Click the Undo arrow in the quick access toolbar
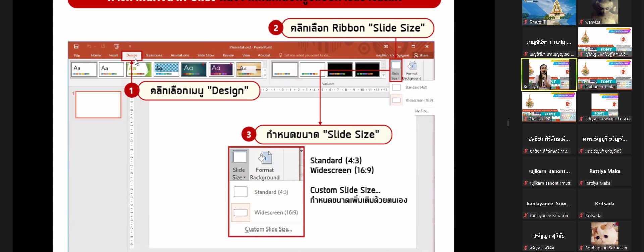This screenshot has width=644, height=252. tap(89, 47)
